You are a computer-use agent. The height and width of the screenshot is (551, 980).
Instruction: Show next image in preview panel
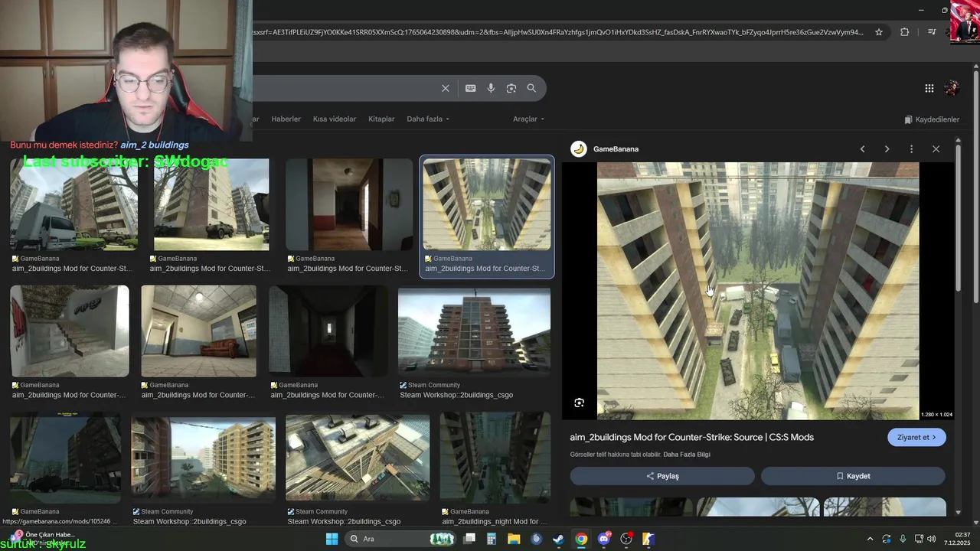[887, 149]
